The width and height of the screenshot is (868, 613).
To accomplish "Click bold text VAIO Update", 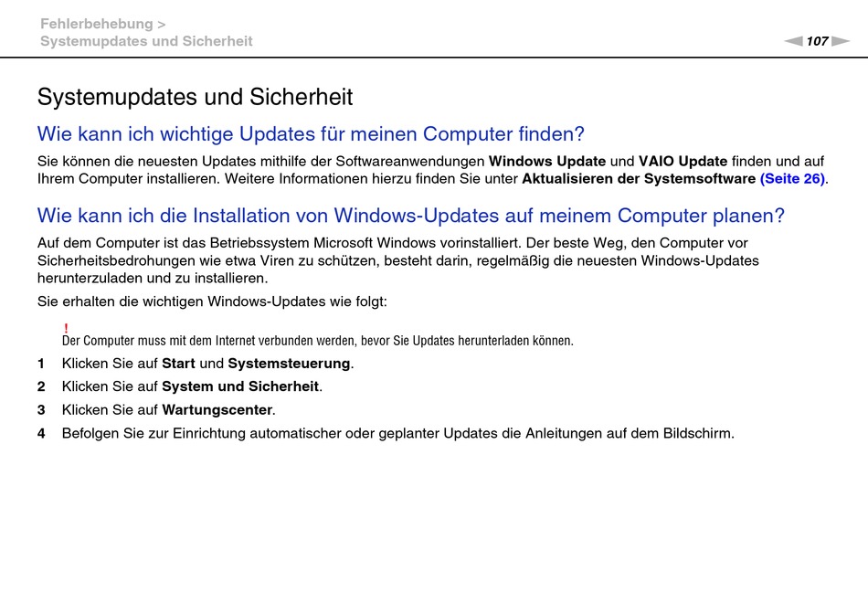I will tap(683, 161).
